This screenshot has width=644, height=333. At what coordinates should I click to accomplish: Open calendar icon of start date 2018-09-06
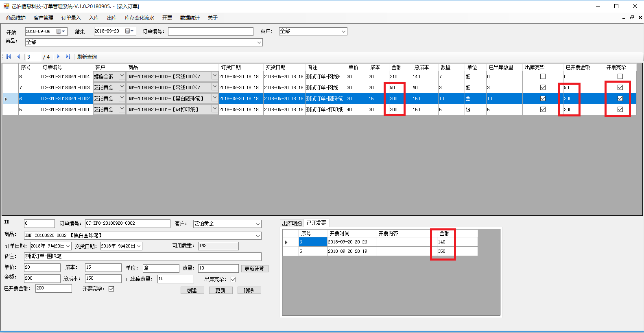pos(61,31)
